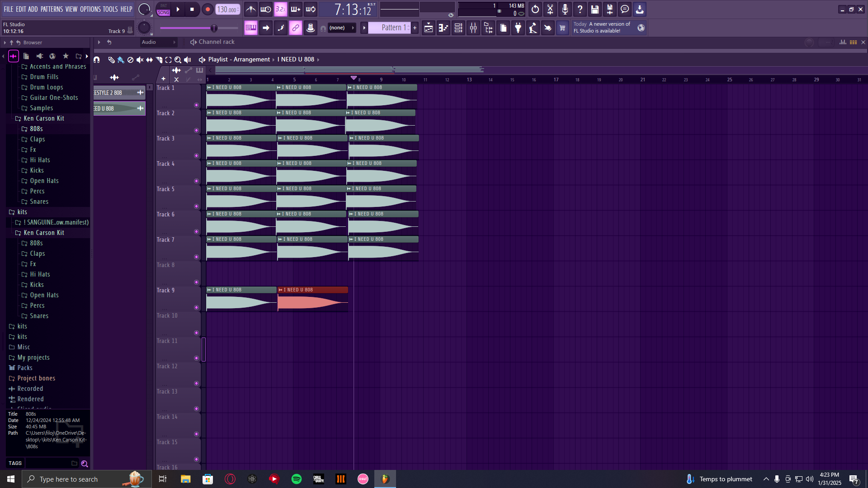The width and height of the screenshot is (868, 488).
Task: Click the Playlist - Arrangement title
Action: pos(239,60)
